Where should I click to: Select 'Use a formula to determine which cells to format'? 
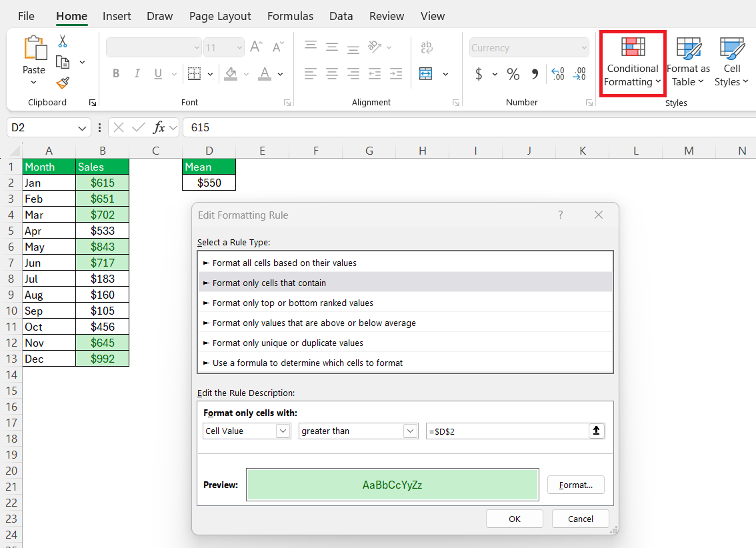point(405,363)
